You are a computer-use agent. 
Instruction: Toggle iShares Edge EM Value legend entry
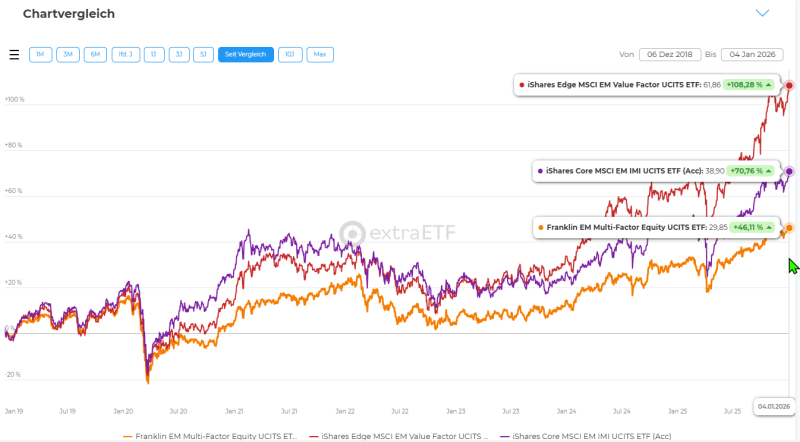click(406, 436)
